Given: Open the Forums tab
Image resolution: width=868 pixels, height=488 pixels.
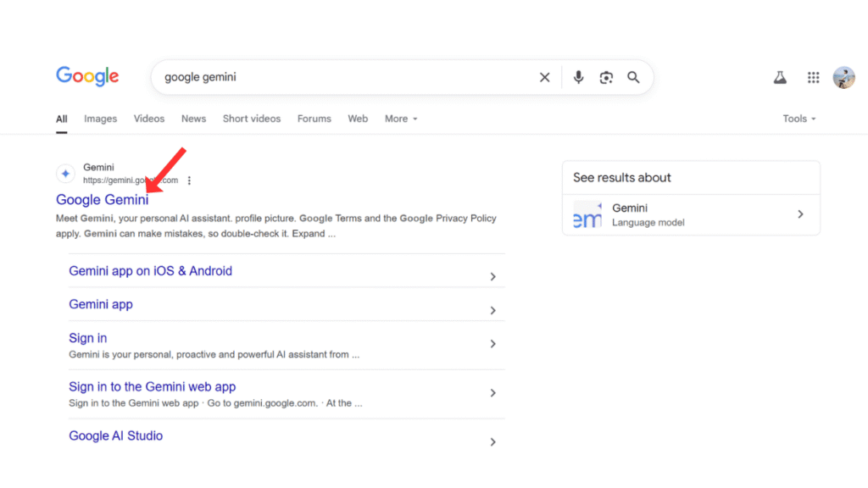Looking at the screenshot, I should [314, 119].
